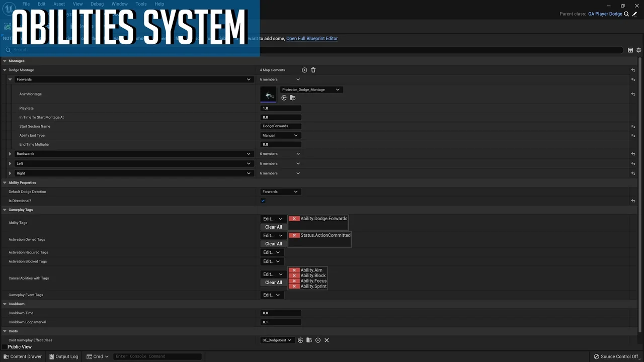
Task: Add a new Dodge Montage map element
Action: coord(304,70)
